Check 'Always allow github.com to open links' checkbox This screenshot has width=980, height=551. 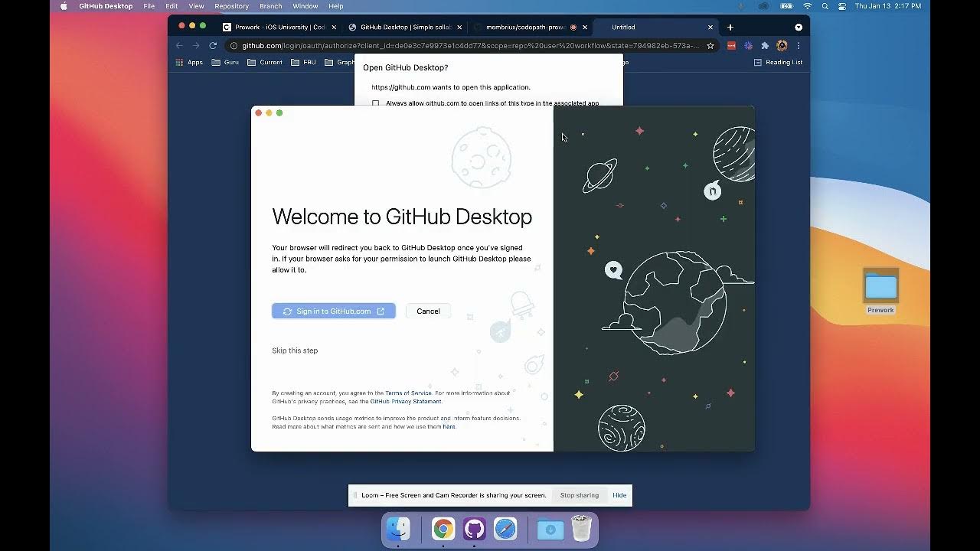375,103
